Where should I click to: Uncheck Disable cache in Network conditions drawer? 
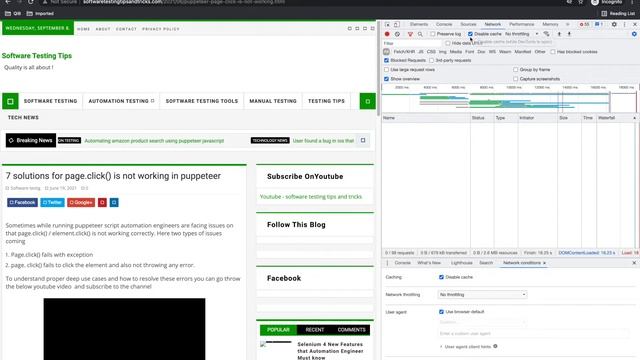coord(441,277)
